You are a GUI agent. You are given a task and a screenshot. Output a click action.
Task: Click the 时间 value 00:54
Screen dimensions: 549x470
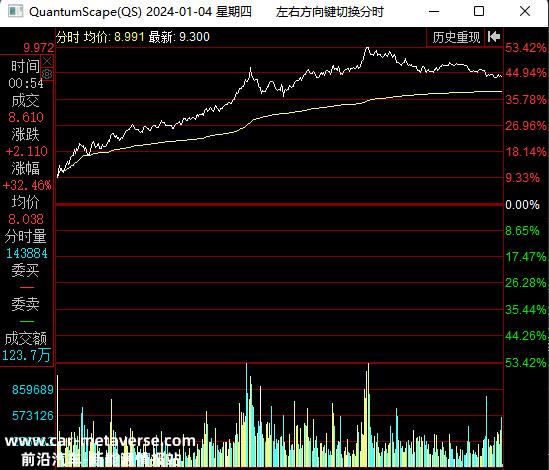pyautogui.click(x=26, y=83)
